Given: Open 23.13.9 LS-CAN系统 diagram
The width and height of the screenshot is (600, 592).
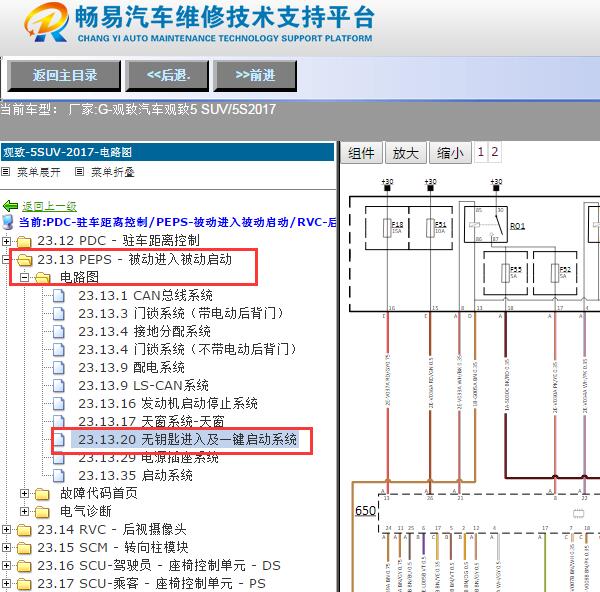Looking at the screenshot, I should tap(143, 385).
